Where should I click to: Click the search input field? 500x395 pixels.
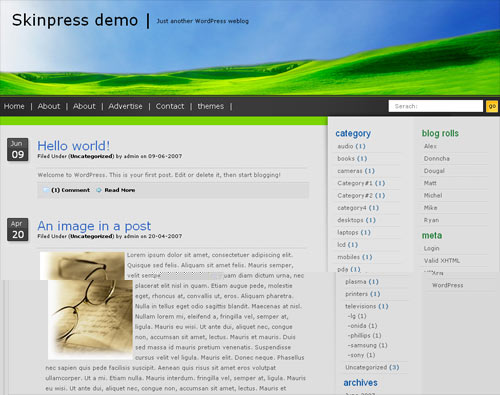click(436, 106)
